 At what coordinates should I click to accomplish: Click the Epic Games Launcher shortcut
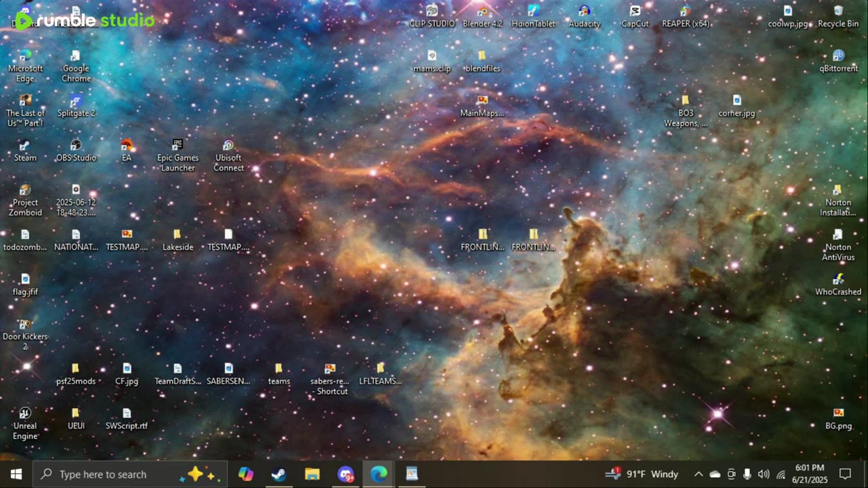[x=178, y=155]
